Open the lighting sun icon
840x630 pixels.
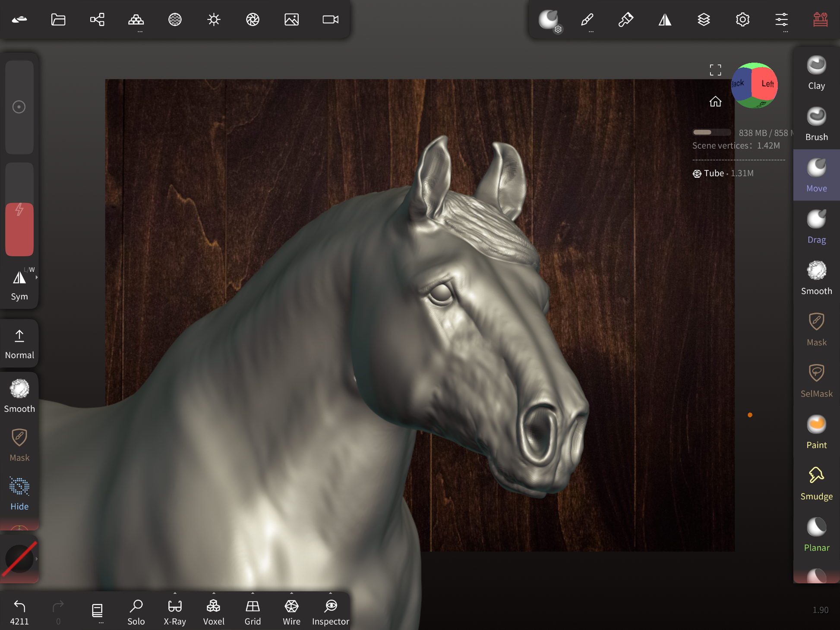[x=214, y=19]
